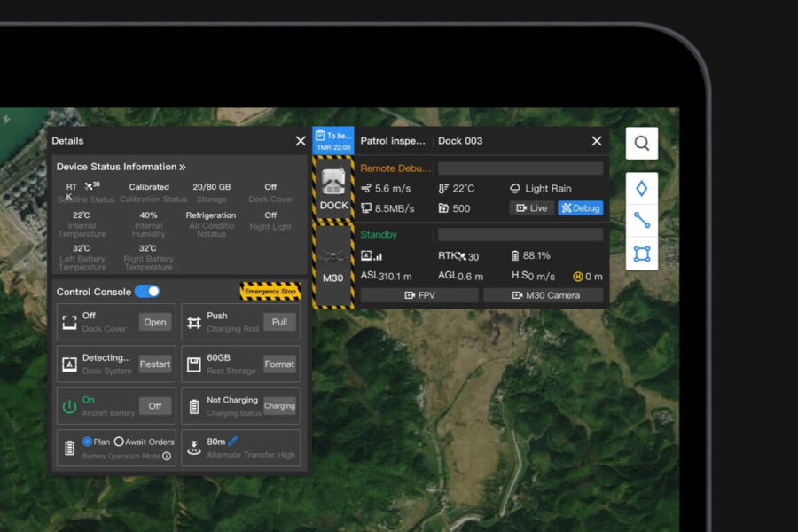
Task: Edit the 80m height with the pencil icon
Action: coord(232,441)
